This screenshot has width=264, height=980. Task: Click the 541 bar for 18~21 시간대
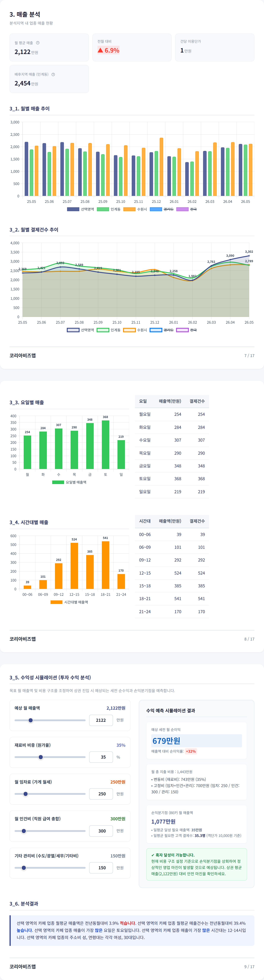106,565
